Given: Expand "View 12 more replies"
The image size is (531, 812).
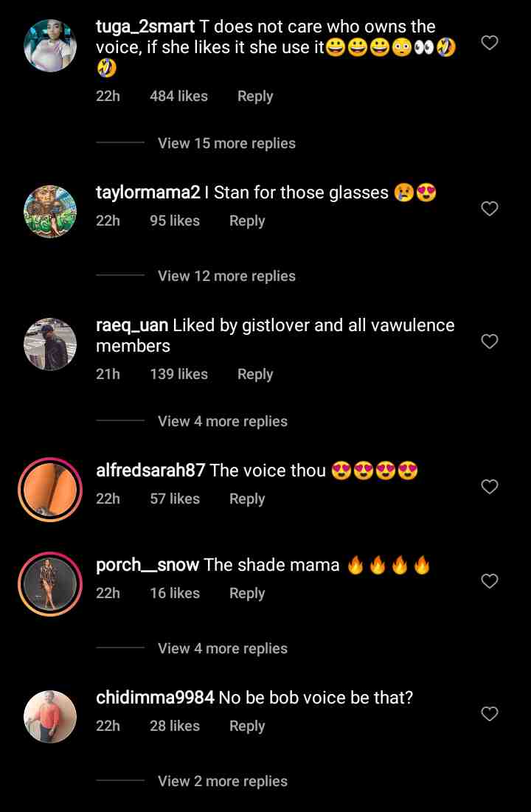Looking at the screenshot, I should coord(226,276).
